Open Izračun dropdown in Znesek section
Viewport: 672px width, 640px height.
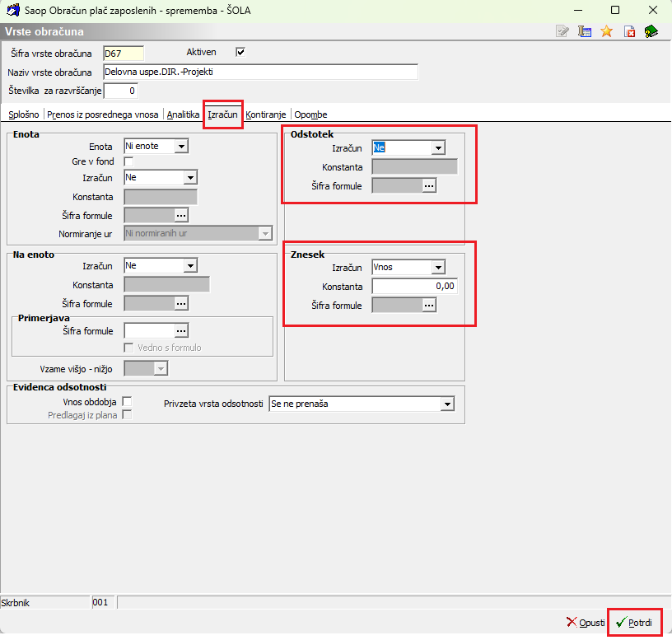(x=438, y=268)
